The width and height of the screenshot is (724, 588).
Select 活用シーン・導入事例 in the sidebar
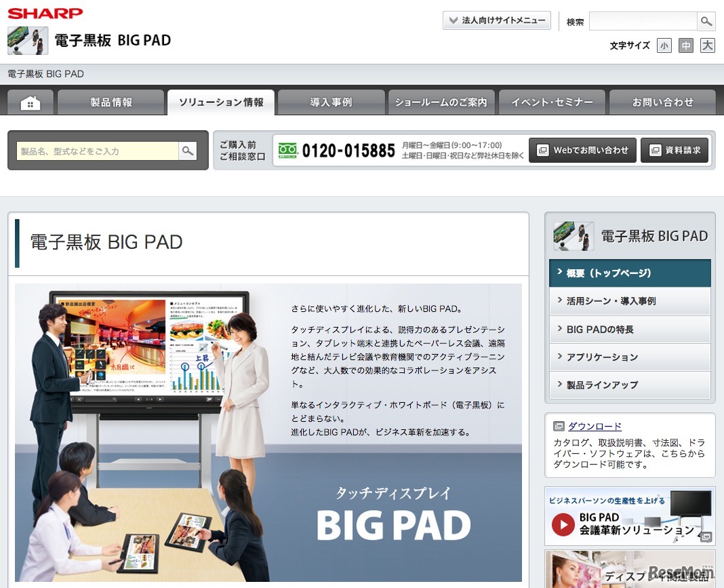point(630,301)
